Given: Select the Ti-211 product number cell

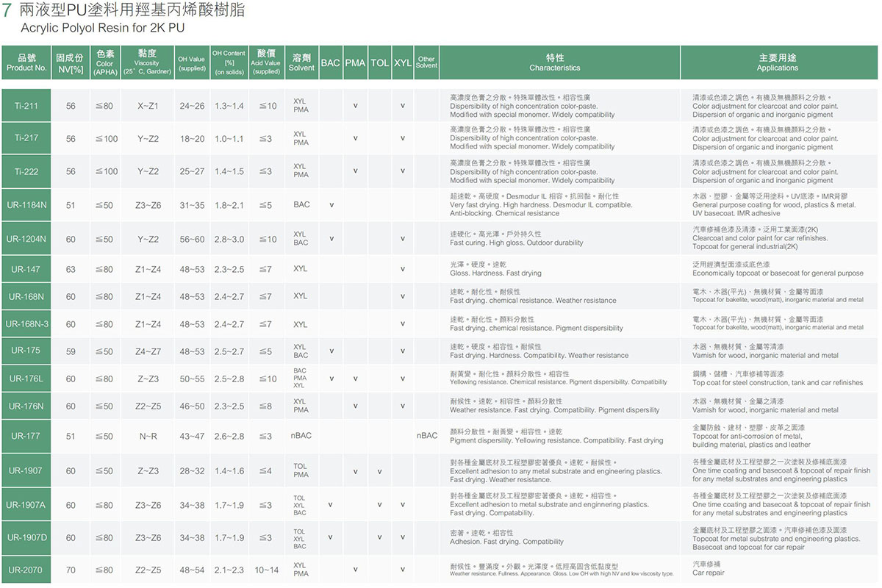Looking at the screenshot, I should [26, 106].
